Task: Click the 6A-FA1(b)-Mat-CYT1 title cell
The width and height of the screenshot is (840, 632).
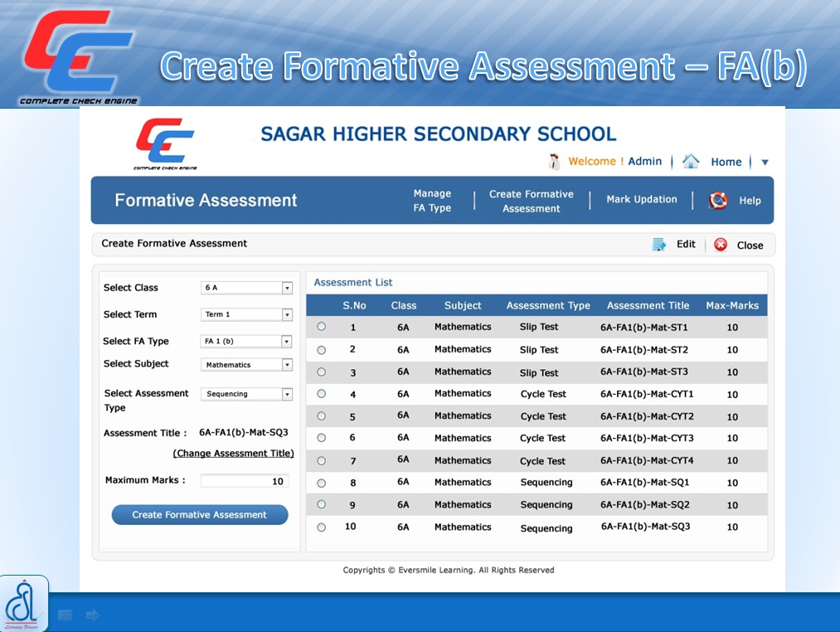Action: coord(647,394)
